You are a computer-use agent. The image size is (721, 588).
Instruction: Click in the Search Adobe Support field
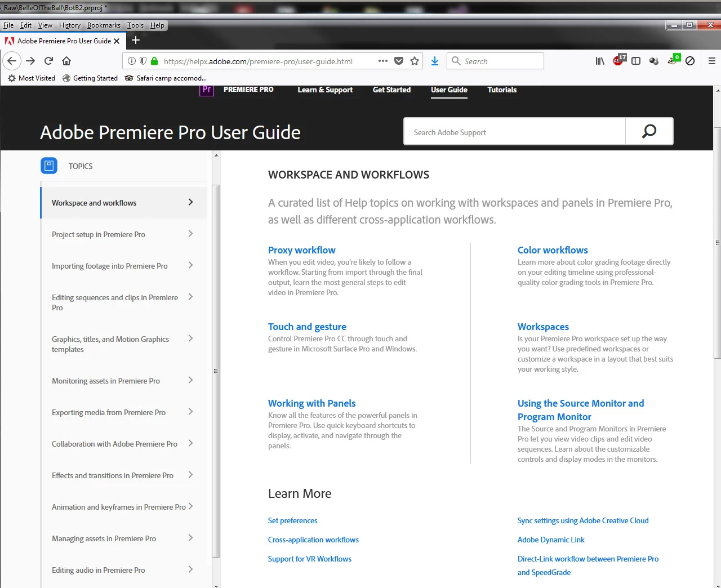[x=515, y=131]
